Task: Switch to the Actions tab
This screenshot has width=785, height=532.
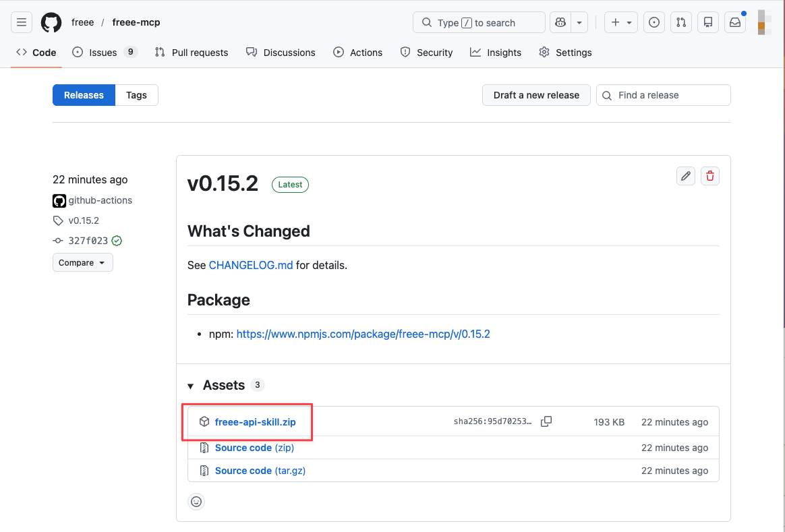Action: click(358, 53)
